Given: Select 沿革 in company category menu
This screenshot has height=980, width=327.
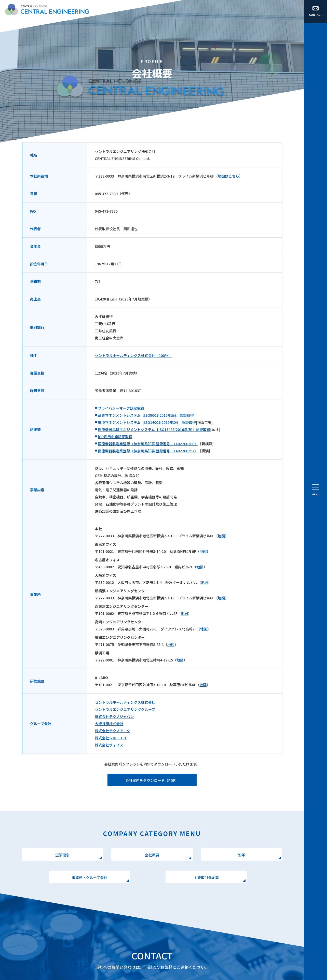Looking at the screenshot, I should point(241,855).
